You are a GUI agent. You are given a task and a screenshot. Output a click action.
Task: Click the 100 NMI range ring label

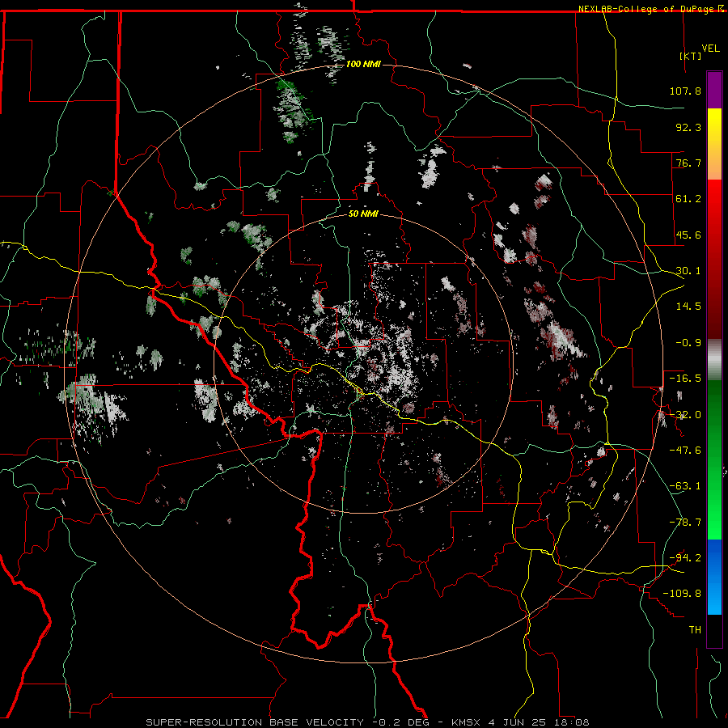click(363, 64)
